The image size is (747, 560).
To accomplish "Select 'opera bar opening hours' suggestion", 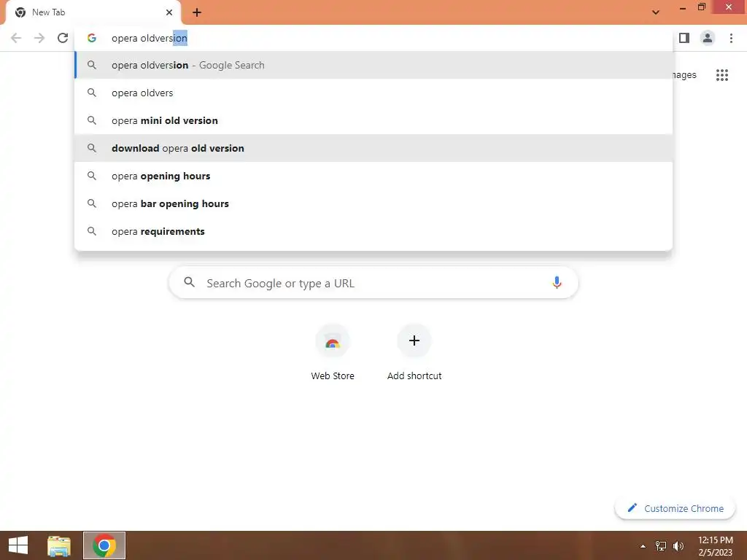I will (373, 203).
